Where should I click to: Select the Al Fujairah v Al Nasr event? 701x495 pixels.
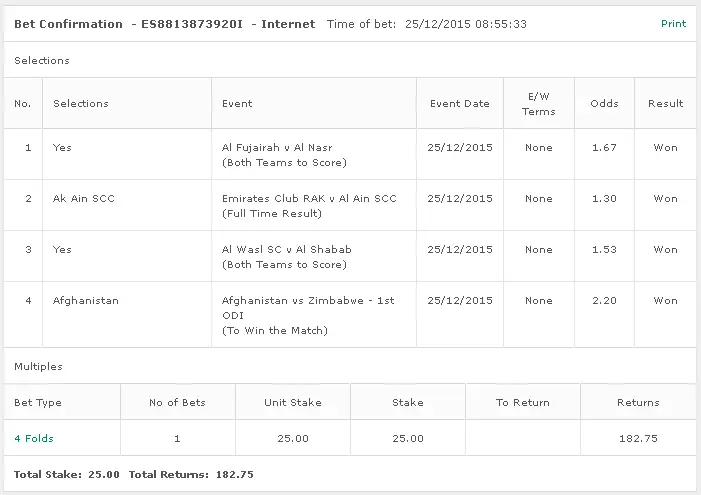(275, 147)
